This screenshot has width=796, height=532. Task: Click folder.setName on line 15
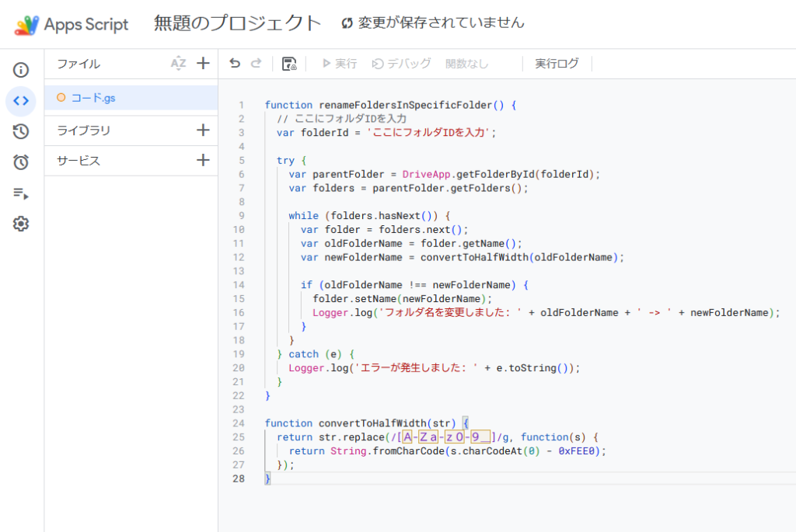coord(354,299)
